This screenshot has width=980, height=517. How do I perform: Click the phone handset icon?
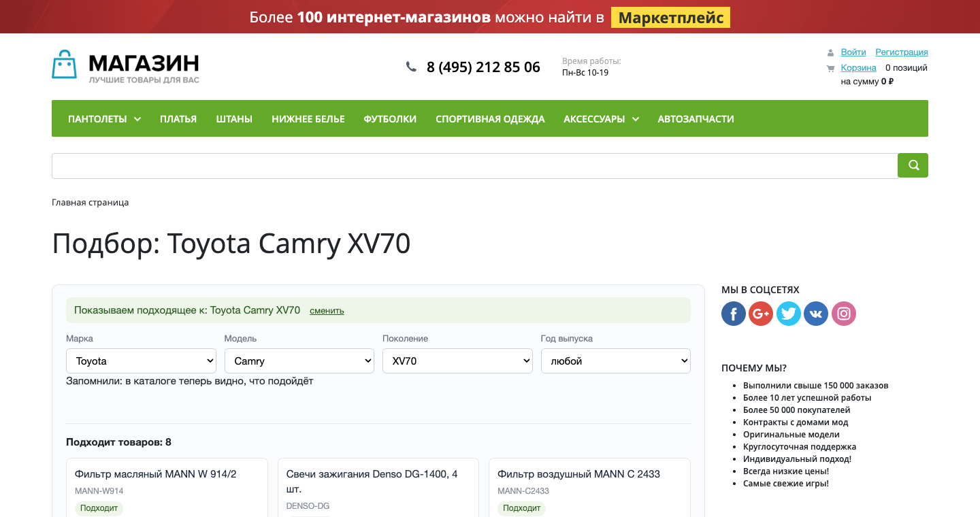(x=411, y=67)
